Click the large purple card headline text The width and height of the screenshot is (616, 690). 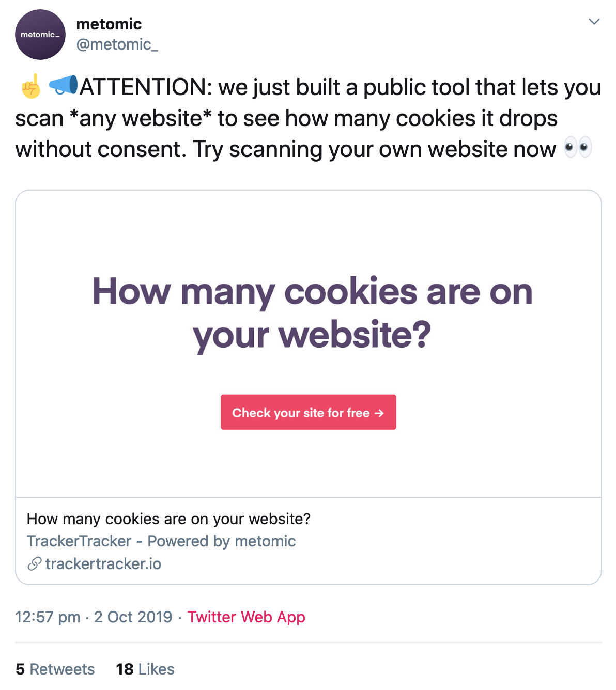312,313
